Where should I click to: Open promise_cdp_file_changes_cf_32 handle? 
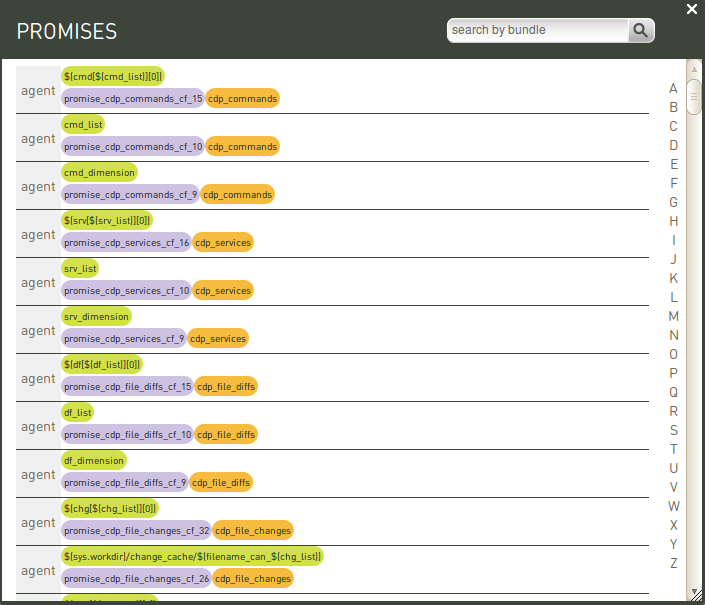point(137,530)
